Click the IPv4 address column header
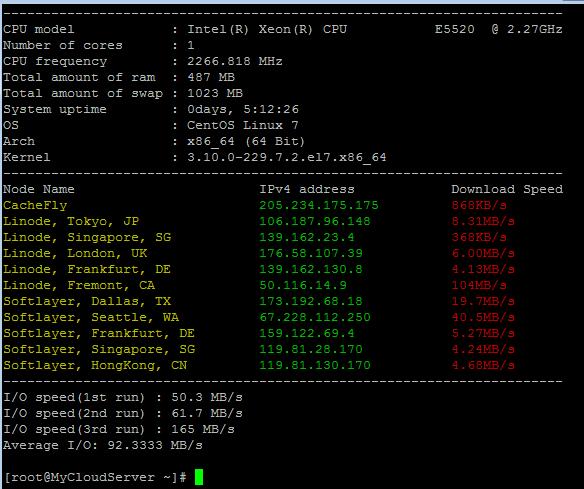The image size is (584, 489). click(x=307, y=189)
